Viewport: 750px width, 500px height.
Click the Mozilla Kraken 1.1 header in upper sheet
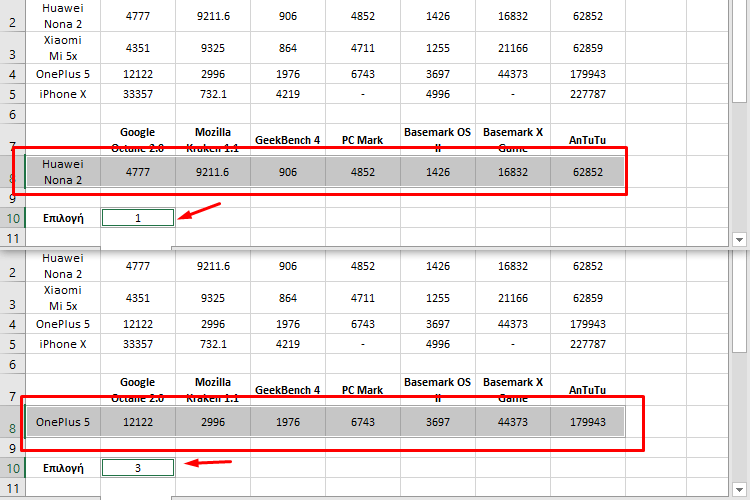[x=213, y=140]
